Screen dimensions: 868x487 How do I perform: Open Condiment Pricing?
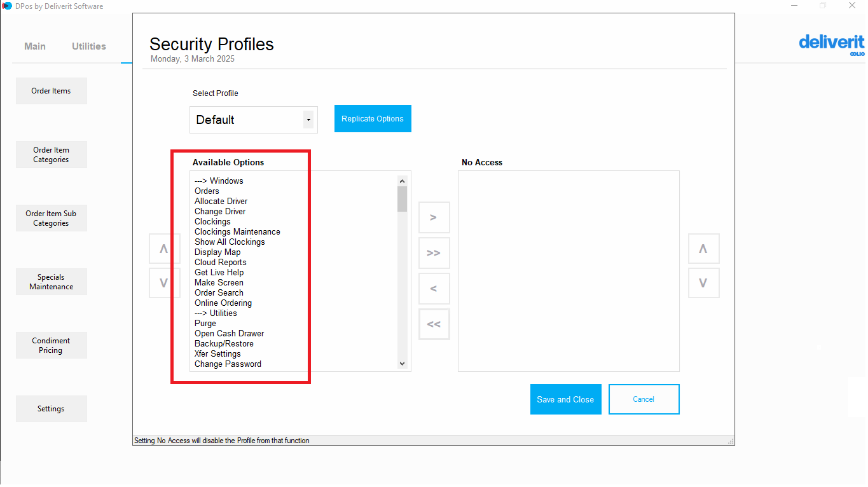[51, 345]
